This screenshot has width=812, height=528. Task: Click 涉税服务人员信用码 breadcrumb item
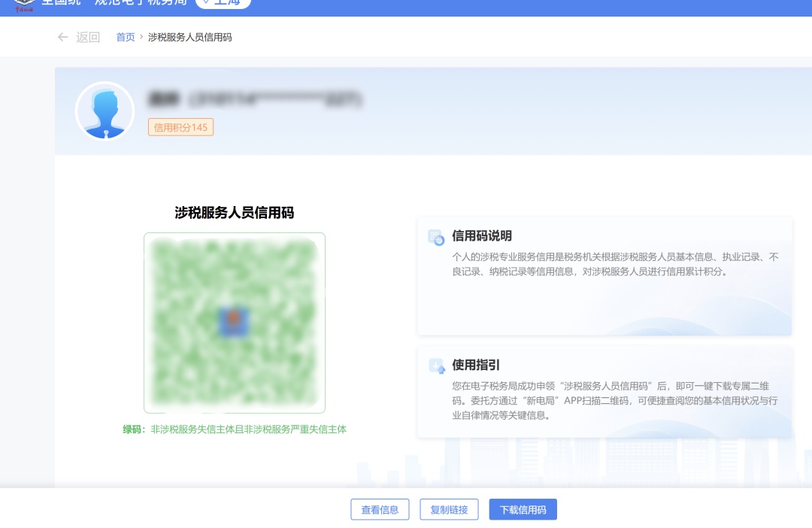tap(189, 37)
